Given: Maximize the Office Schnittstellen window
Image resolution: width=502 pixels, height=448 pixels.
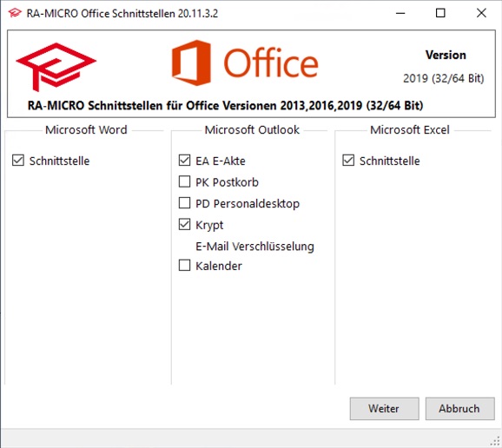Looking at the screenshot, I should tap(440, 13).
